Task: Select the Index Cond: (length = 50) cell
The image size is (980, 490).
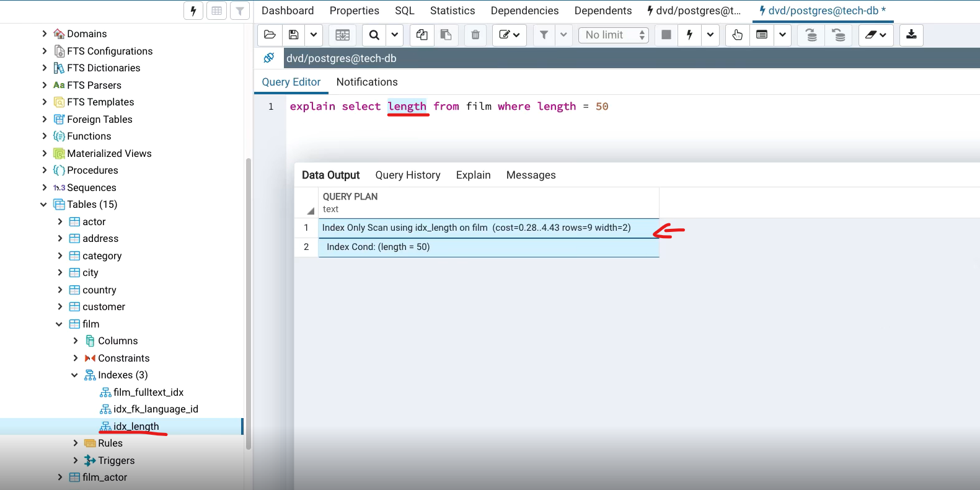Action: (488, 247)
